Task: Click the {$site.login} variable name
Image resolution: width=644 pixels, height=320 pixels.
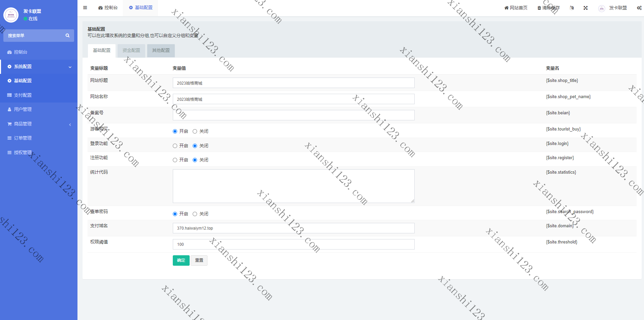Action: point(557,144)
